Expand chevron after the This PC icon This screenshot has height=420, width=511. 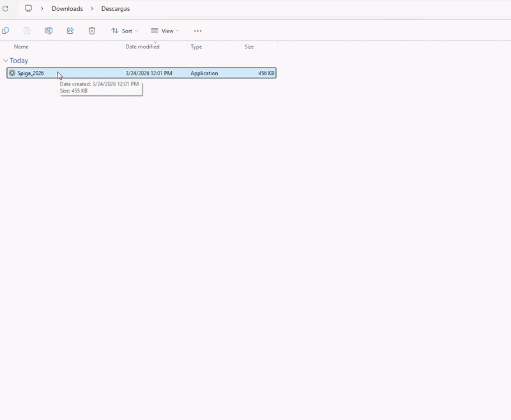(x=42, y=9)
